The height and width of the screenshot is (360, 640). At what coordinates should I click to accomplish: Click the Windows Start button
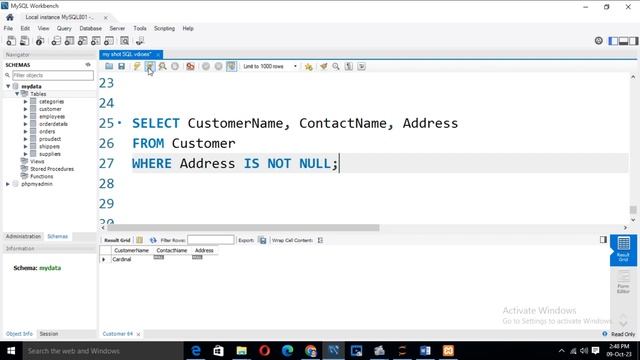(x=11, y=351)
